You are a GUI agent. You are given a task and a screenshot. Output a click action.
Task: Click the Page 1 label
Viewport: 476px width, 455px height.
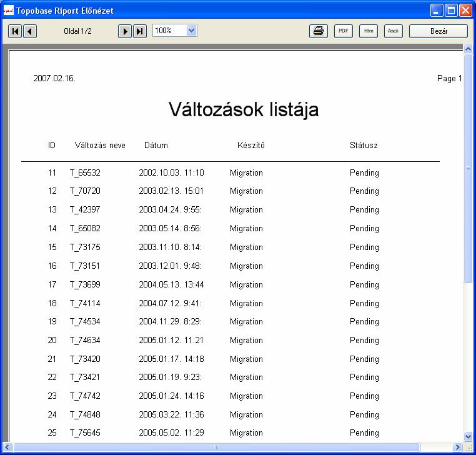pos(450,78)
